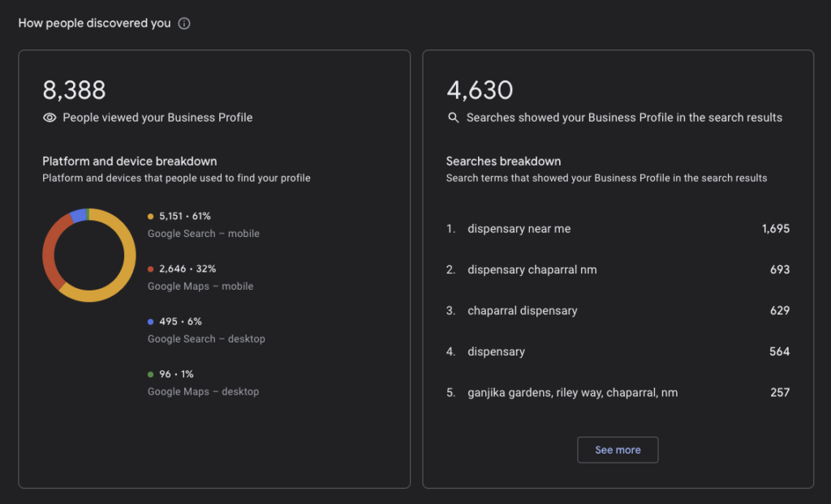Click the red segment of the donut chart
This screenshot has height=504, width=831.
pyautogui.click(x=50, y=252)
